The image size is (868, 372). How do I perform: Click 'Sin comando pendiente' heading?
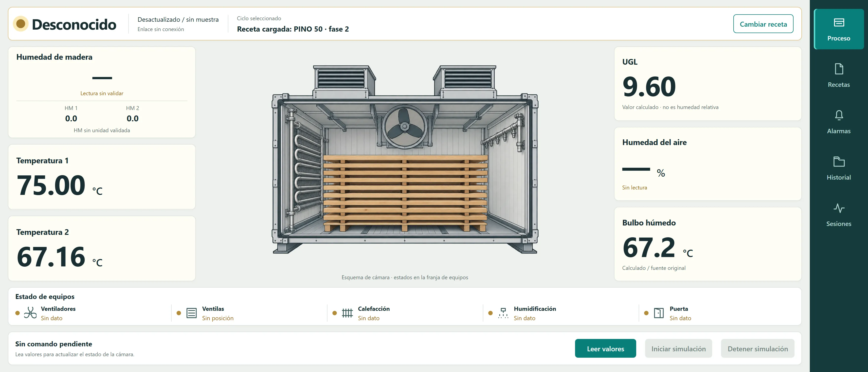pos(54,344)
